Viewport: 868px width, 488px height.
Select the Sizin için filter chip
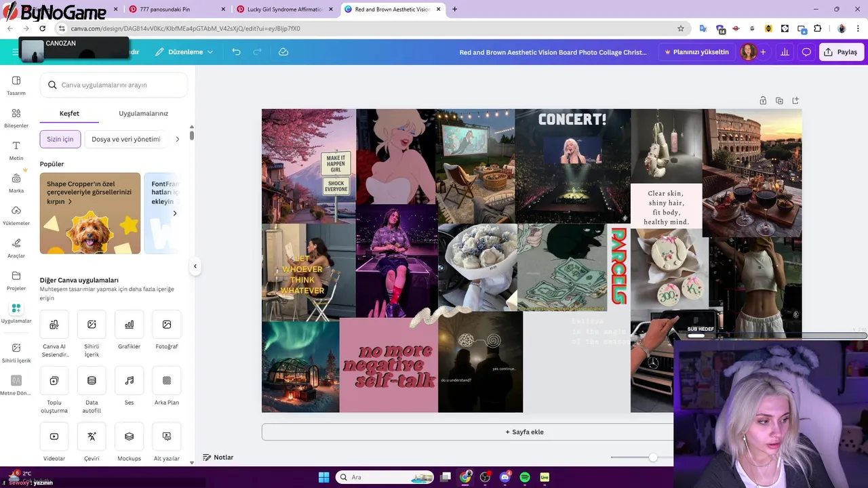[x=60, y=139]
